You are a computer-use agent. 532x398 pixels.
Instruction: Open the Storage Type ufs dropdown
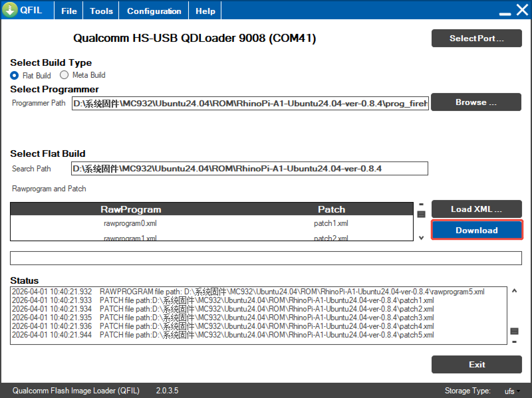pyautogui.click(x=512, y=391)
